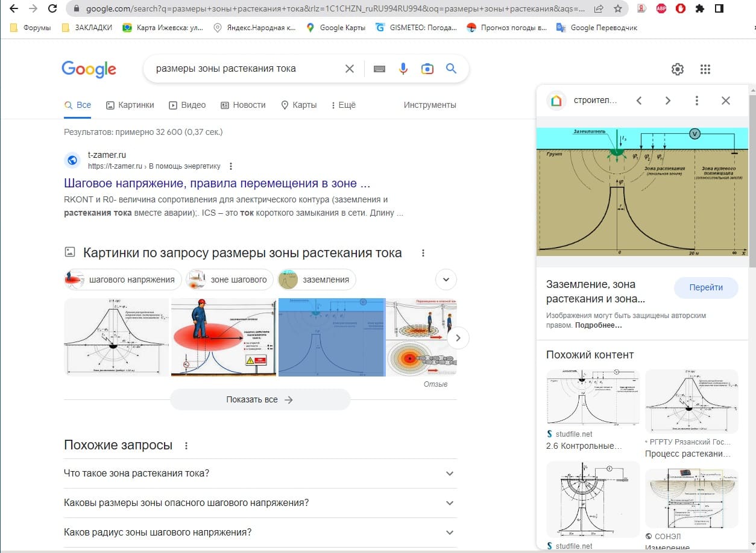The width and height of the screenshot is (756, 553).
Task: Click the voice search microphone icon
Action: (x=403, y=69)
